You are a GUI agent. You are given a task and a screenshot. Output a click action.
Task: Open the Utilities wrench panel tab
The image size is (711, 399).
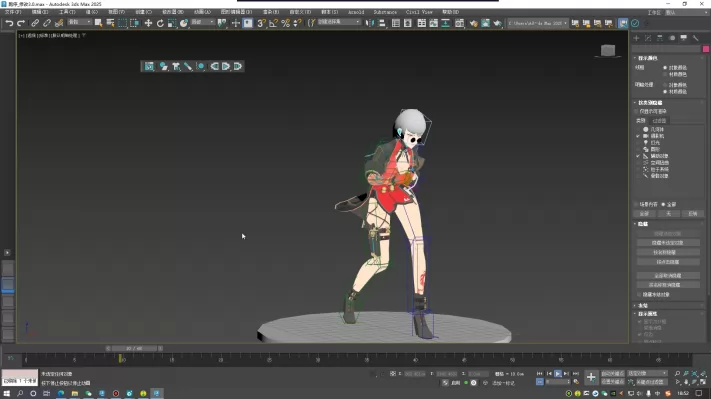[x=696, y=38]
